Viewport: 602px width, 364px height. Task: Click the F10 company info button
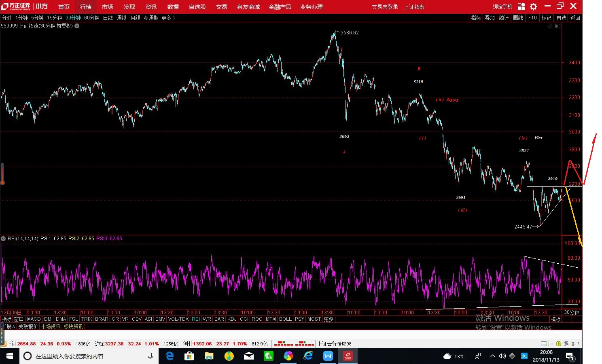pyautogui.click(x=532, y=18)
